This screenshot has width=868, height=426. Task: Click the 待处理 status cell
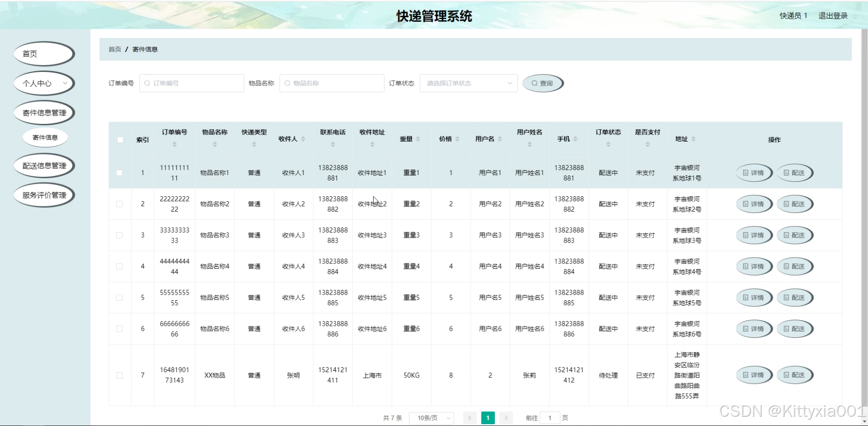click(608, 375)
